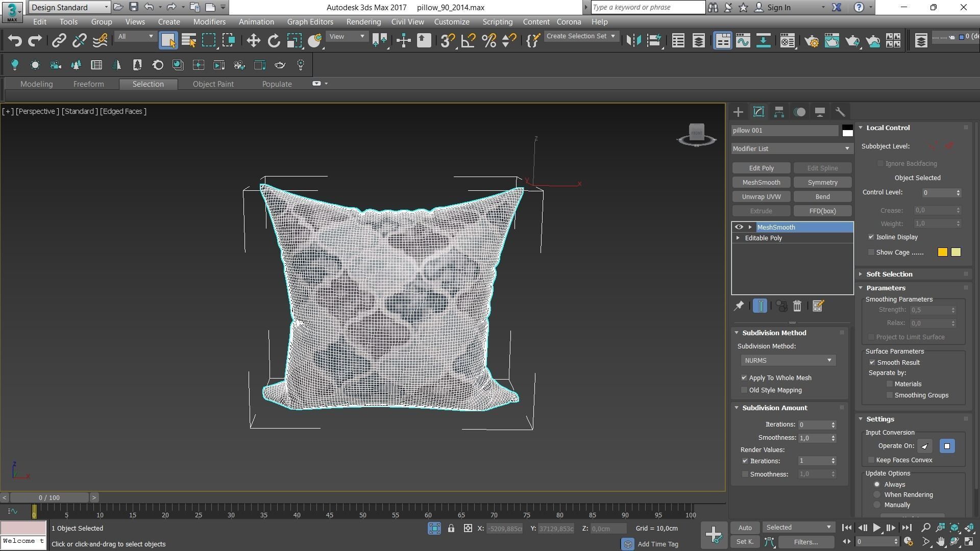Choose the Select and Rotate tool
Viewport: 980px width, 551px height.
pyautogui.click(x=274, y=41)
